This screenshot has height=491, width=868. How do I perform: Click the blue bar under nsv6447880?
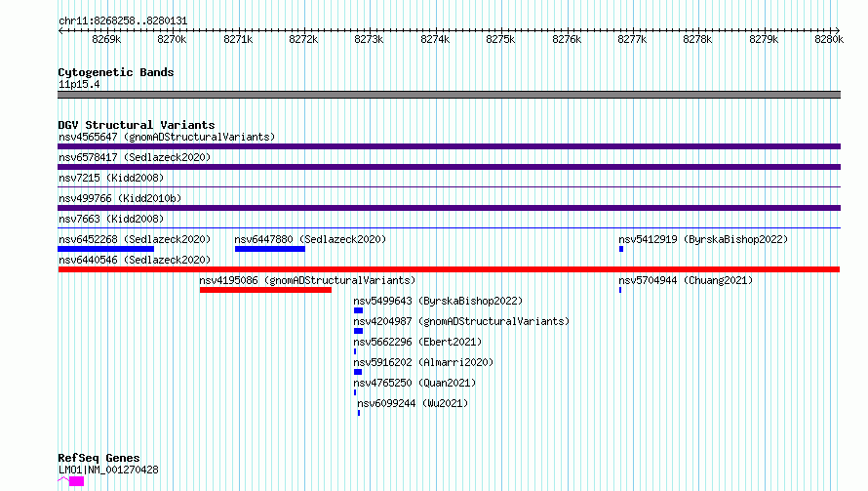269,249
